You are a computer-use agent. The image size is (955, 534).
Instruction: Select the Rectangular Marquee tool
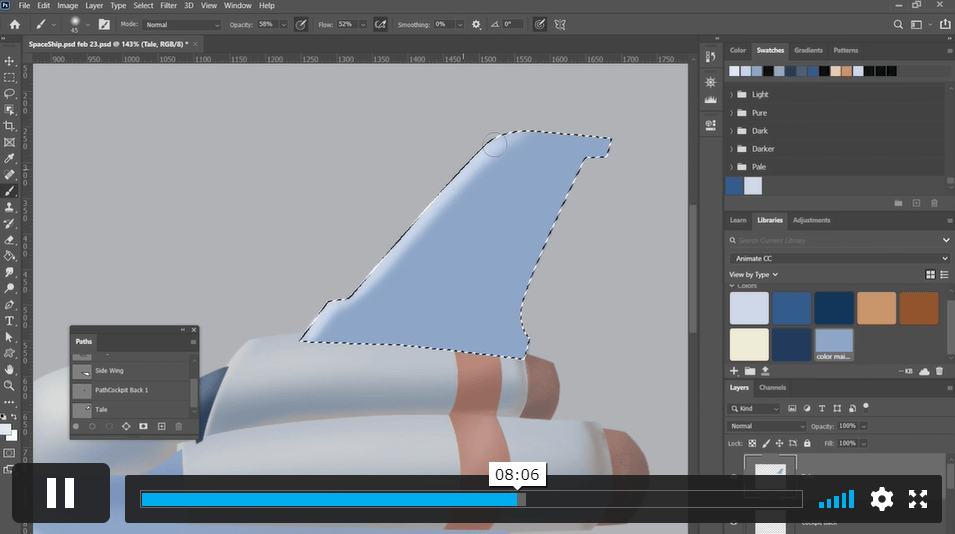click(x=9, y=78)
